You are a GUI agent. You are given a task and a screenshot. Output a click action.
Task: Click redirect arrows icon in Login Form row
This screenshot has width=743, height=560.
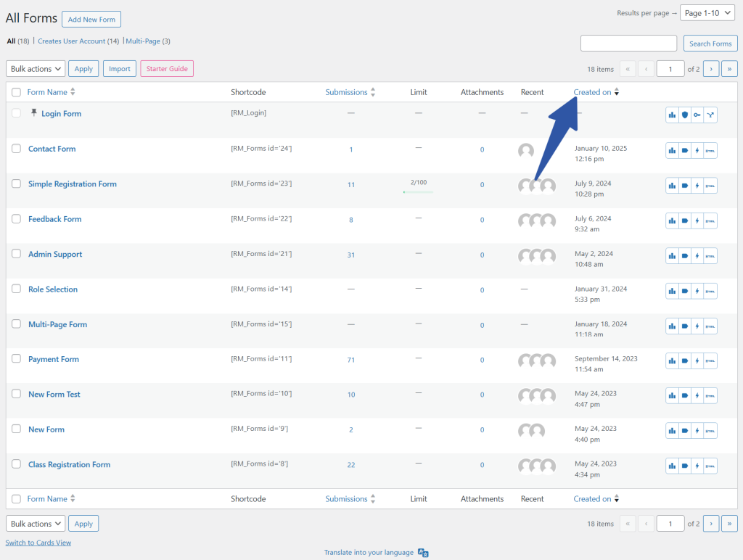point(710,115)
